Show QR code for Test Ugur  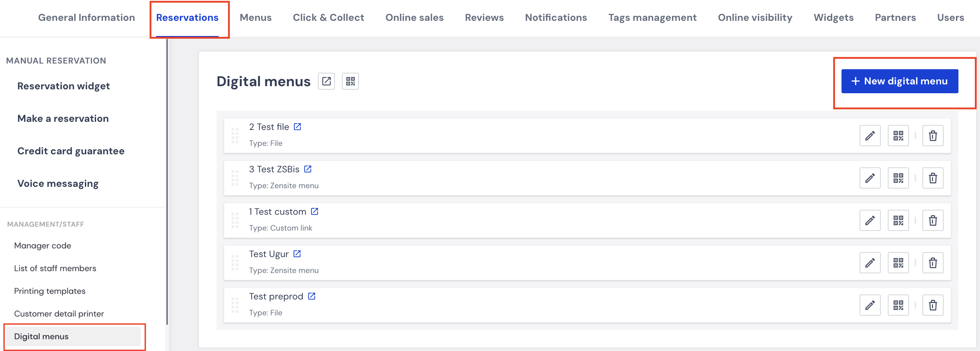tap(899, 263)
